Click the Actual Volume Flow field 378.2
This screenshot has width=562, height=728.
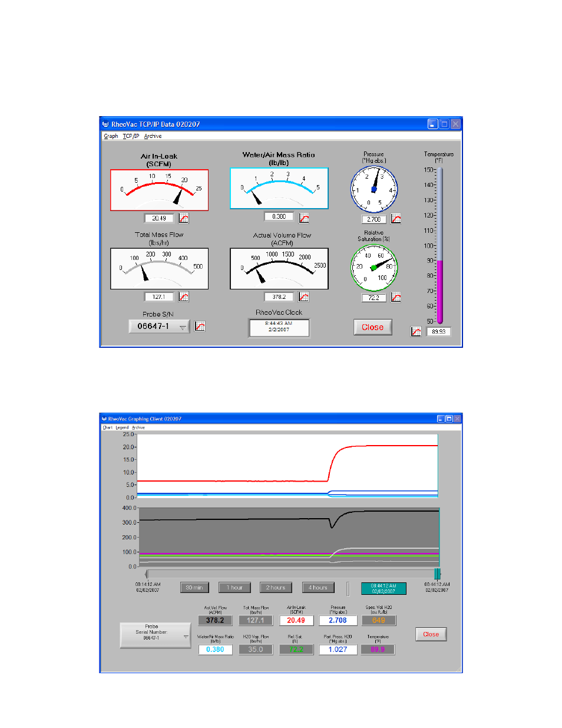279,297
